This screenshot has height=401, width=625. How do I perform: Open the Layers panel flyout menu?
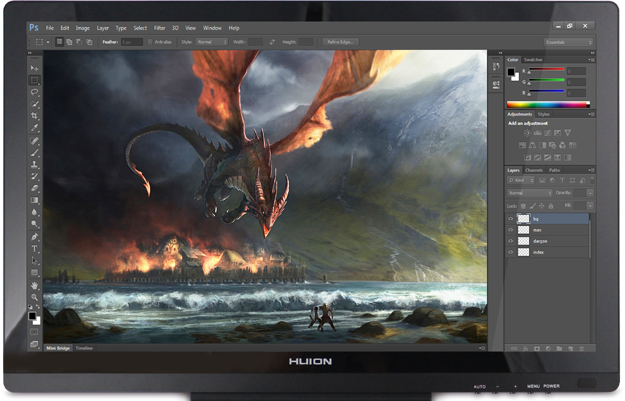pos(592,170)
